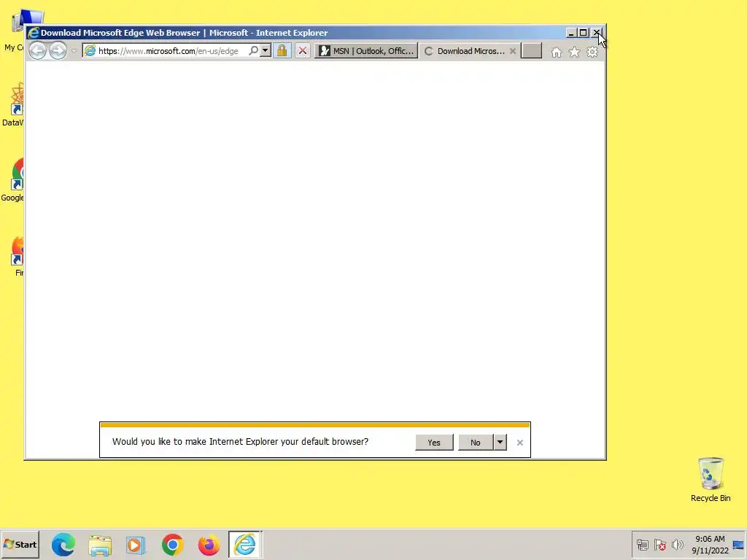This screenshot has width=747, height=560.
Task: Click the Internet Explorer taskbar button
Action: 245,544
